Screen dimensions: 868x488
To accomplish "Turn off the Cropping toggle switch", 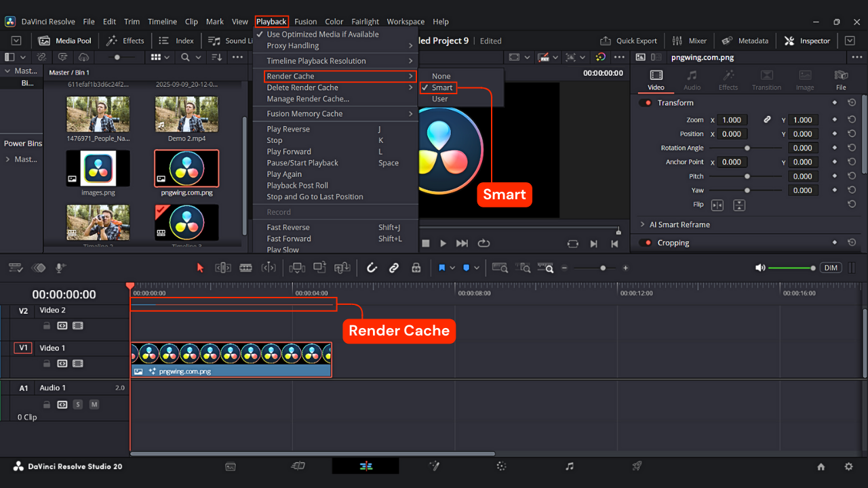I will click(646, 243).
